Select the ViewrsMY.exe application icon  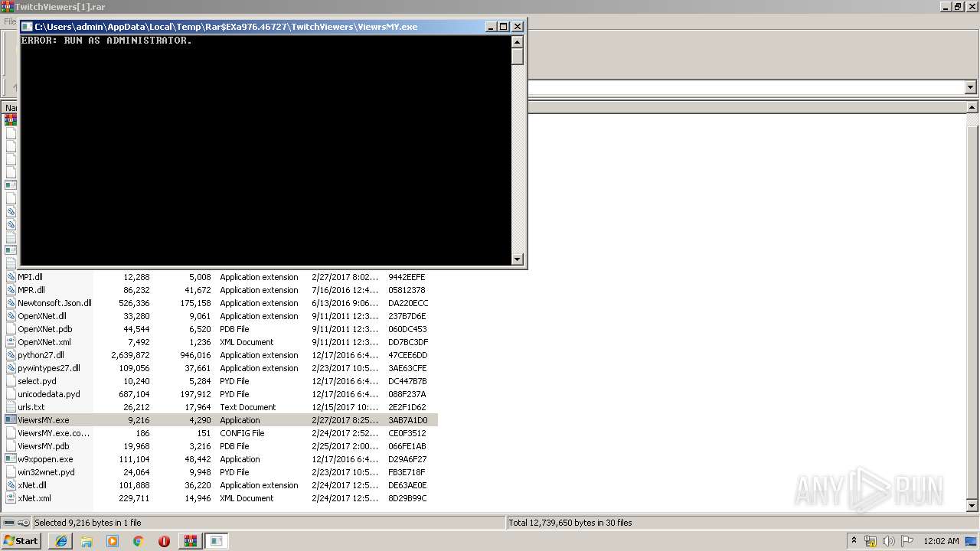[x=11, y=420]
